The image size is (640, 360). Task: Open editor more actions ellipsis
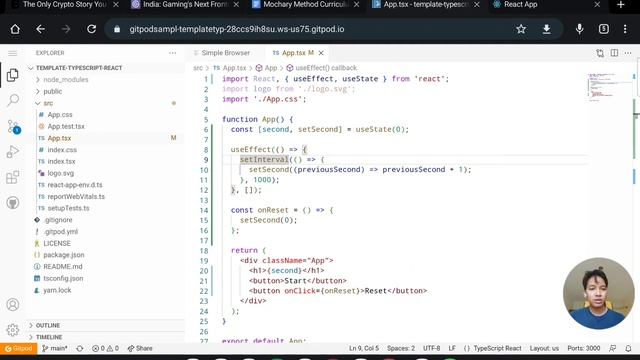[x=628, y=53]
